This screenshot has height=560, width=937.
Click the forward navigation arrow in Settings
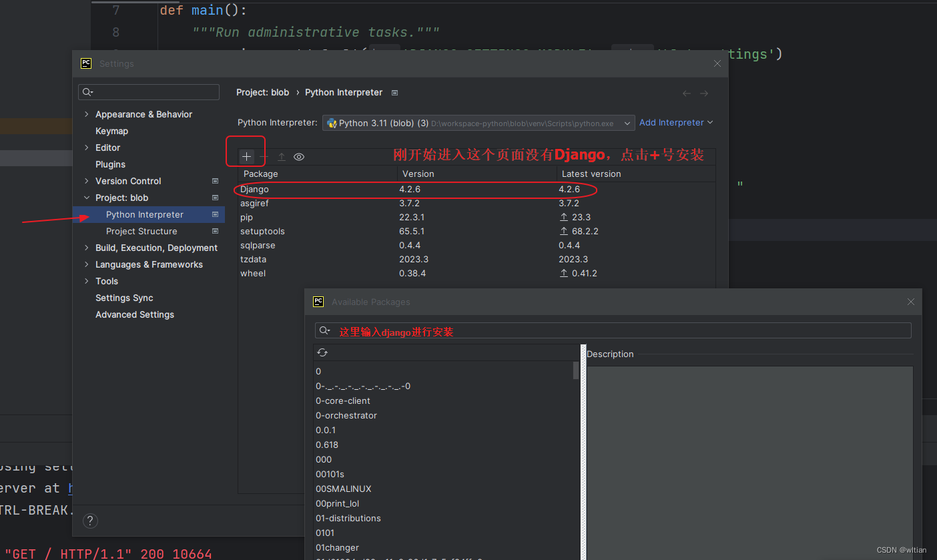[704, 93]
